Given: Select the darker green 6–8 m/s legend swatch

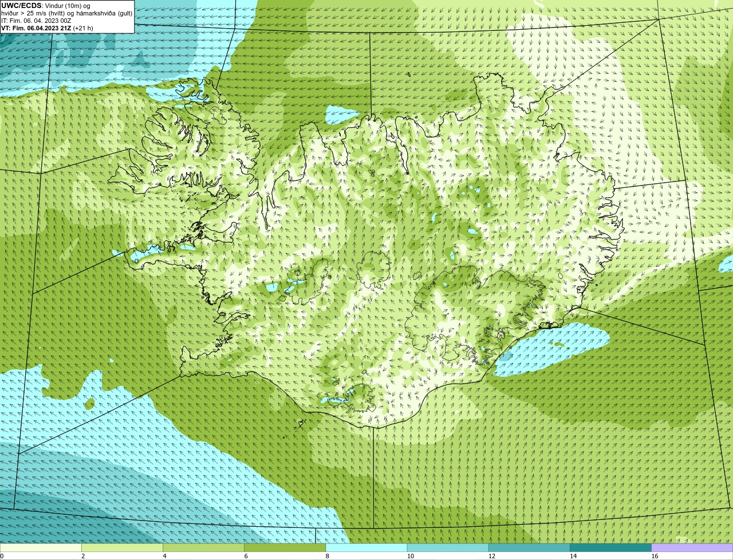Looking at the screenshot, I should click(x=285, y=547).
